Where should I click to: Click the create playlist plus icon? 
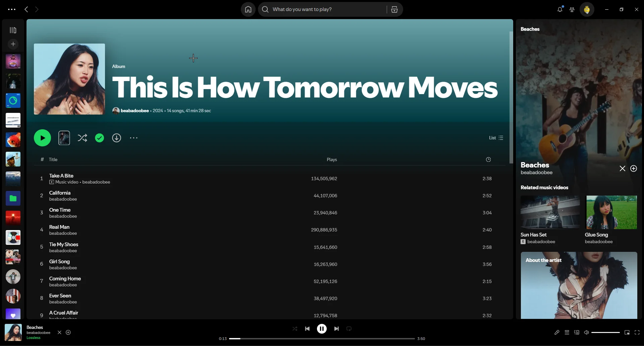coord(13,44)
